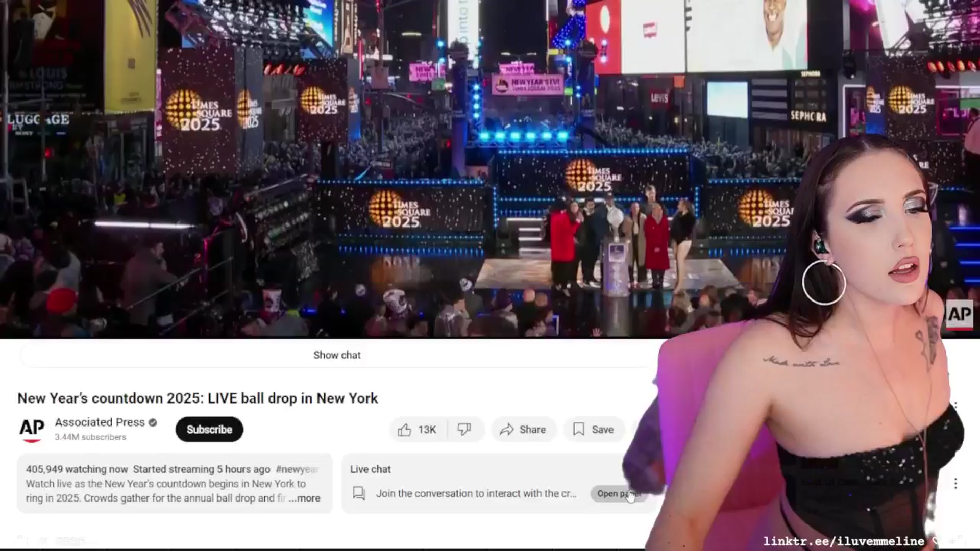Click the Join the conversation text
Screen dimensions: 980x551
coord(476,494)
